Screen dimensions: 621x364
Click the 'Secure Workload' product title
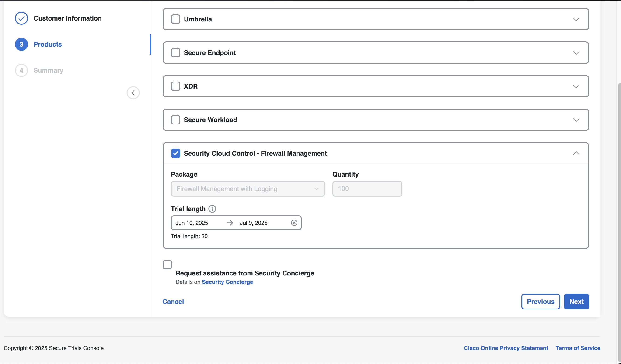pos(210,120)
